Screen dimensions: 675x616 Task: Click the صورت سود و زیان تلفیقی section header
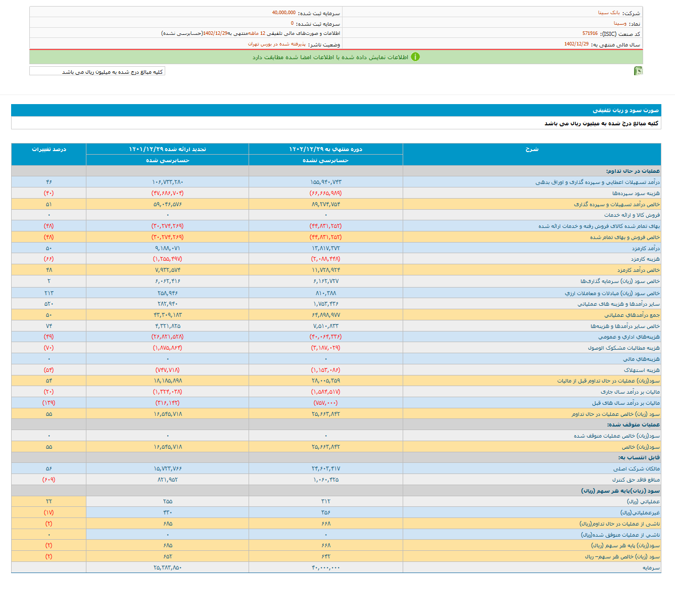point(625,110)
